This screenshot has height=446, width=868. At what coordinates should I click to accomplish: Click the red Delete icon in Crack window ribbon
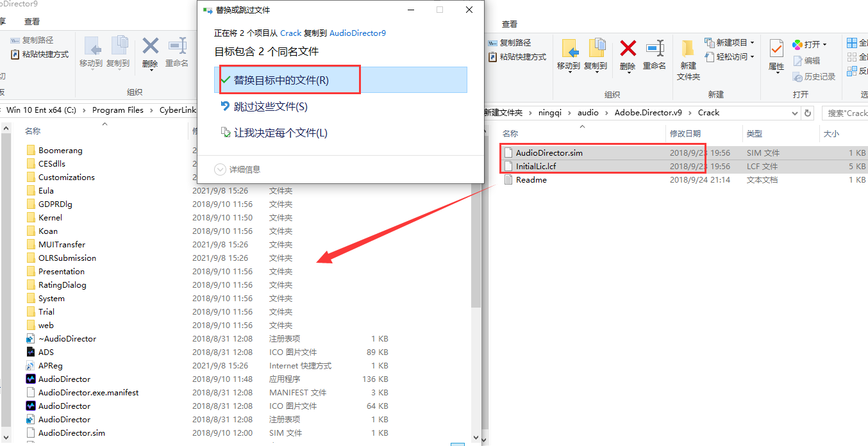pyautogui.click(x=628, y=48)
